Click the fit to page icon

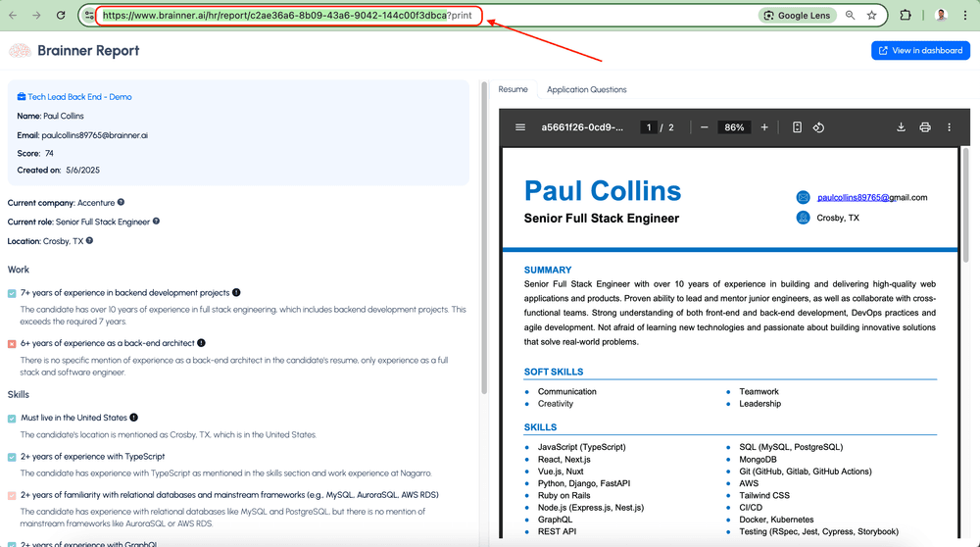click(797, 127)
